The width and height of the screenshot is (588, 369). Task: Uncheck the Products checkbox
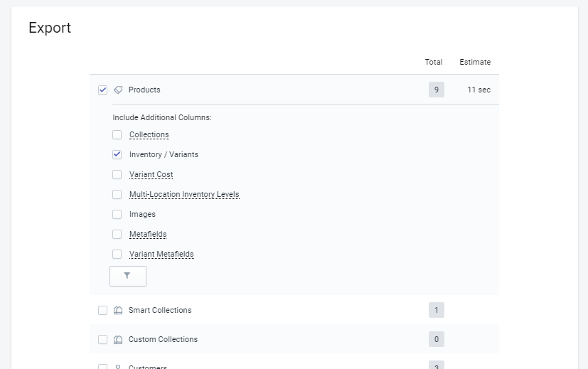[x=103, y=90]
